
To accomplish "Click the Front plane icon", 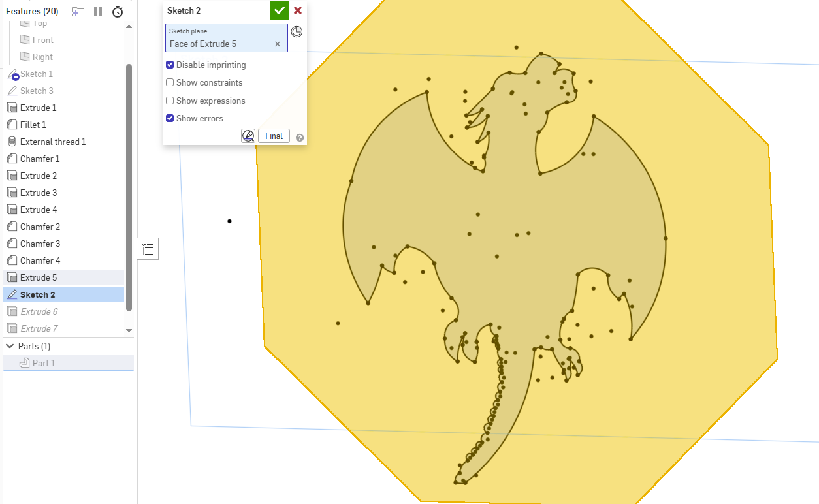I will point(25,40).
